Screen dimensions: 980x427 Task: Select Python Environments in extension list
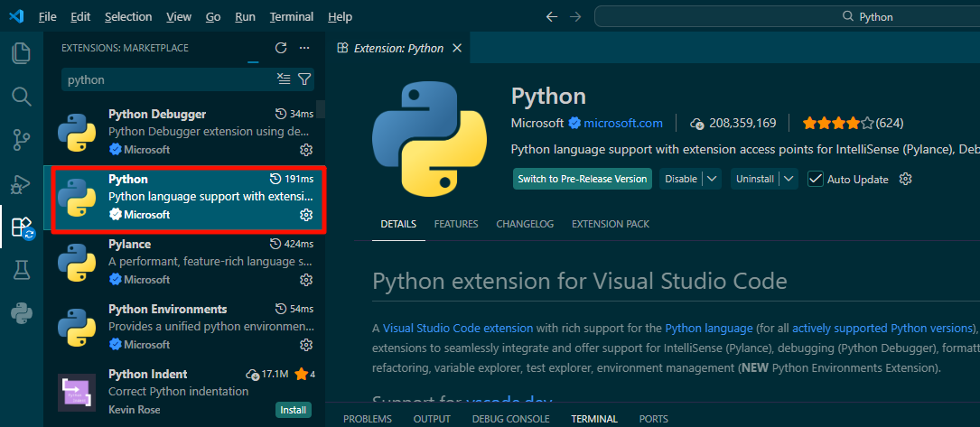pyautogui.click(x=184, y=327)
